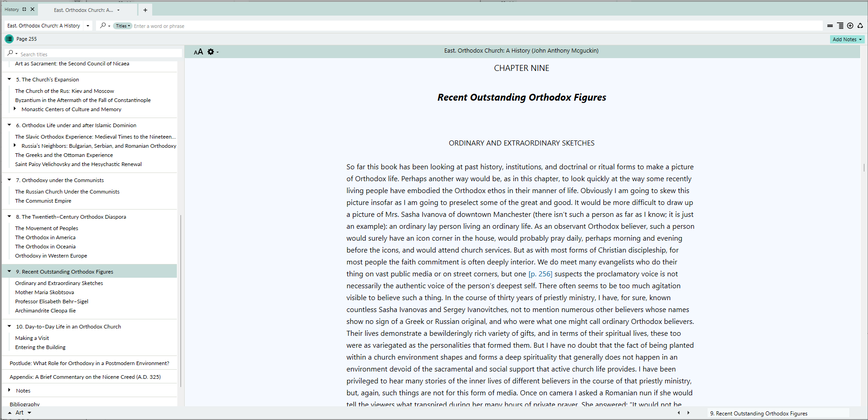Expand the Art panel up arrow

[10, 413]
